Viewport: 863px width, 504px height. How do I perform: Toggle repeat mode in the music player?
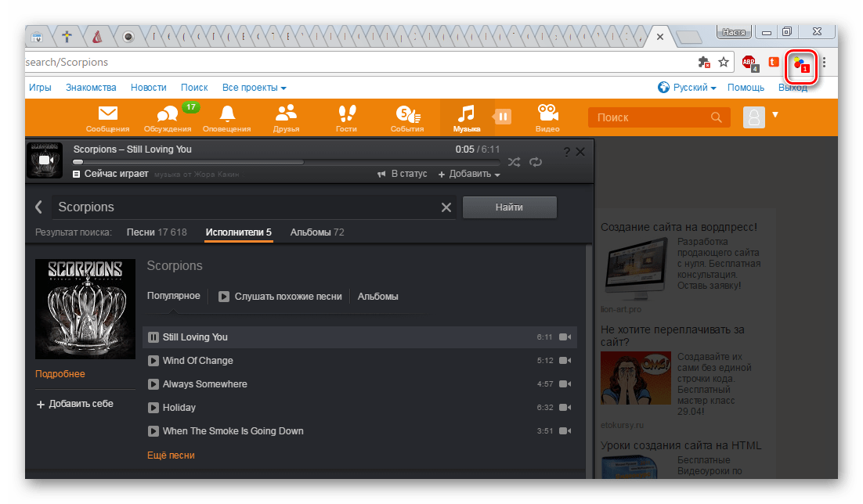[x=536, y=162]
